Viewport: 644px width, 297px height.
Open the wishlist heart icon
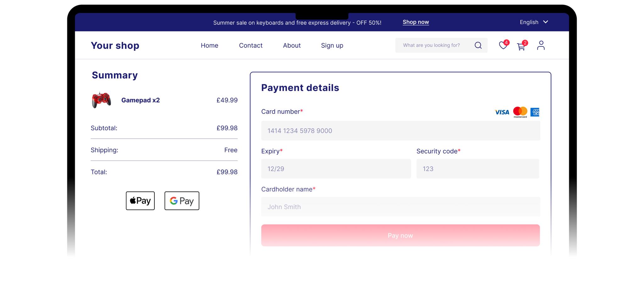click(x=502, y=46)
